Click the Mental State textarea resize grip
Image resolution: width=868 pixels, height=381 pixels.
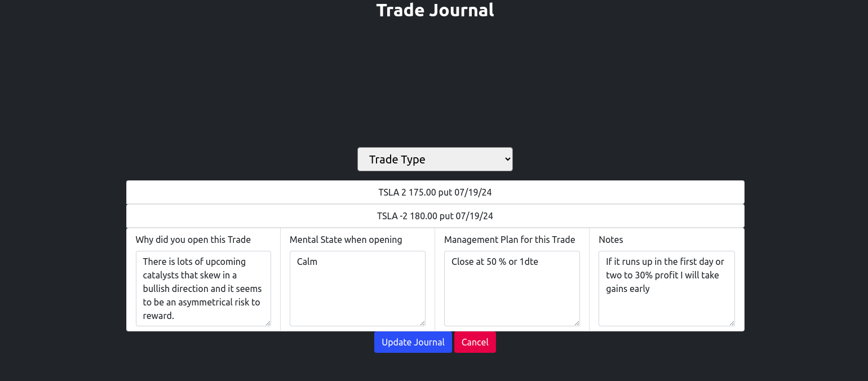(423, 323)
